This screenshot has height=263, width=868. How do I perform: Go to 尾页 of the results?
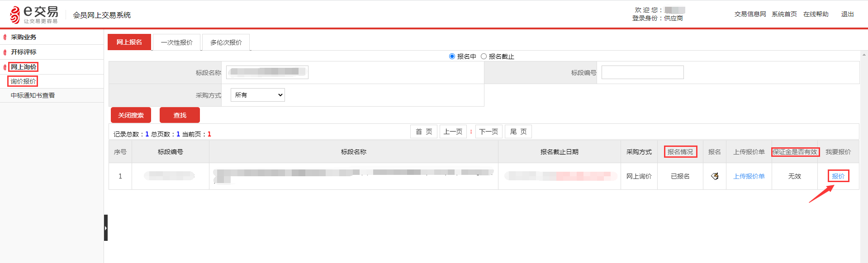coord(518,131)
